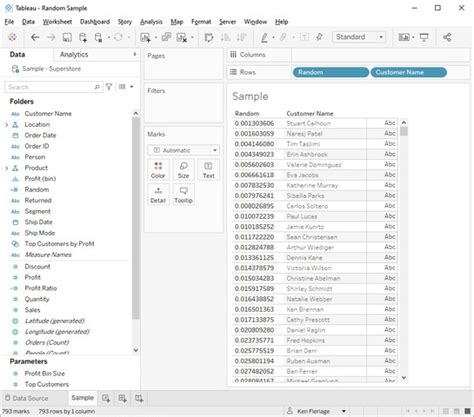Viewport: 474px width, 417px height.
Task: Open the Show Me dropdown arrow
Action: [413, 37]
